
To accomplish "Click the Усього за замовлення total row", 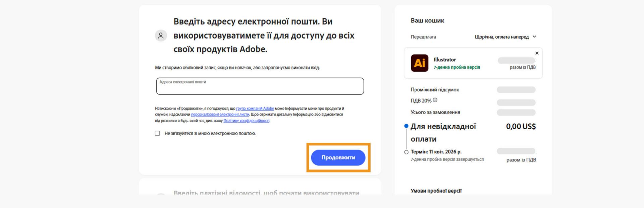I will [436, 112].
